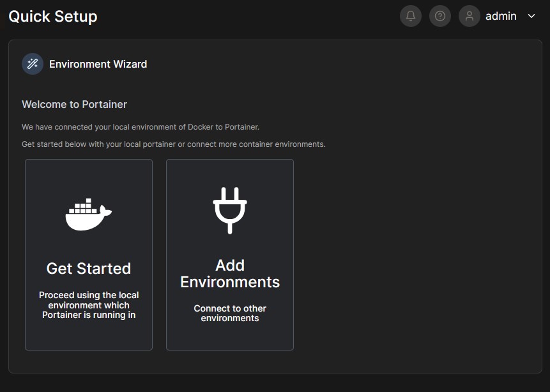550x392 pixels.
Task: Choose the Add Environments heading
Action: point(230,273)
